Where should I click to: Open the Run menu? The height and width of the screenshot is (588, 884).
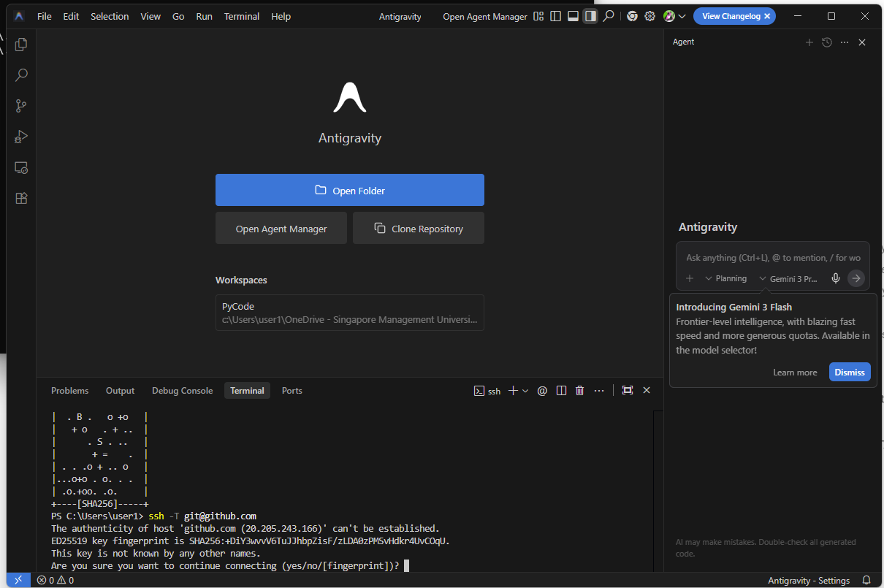[205, 16]
